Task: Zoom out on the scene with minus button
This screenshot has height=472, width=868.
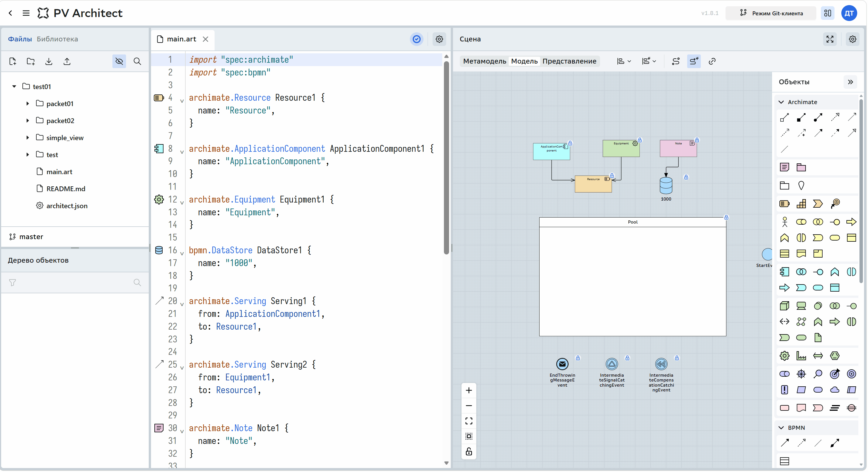Action: click(469, 406)
